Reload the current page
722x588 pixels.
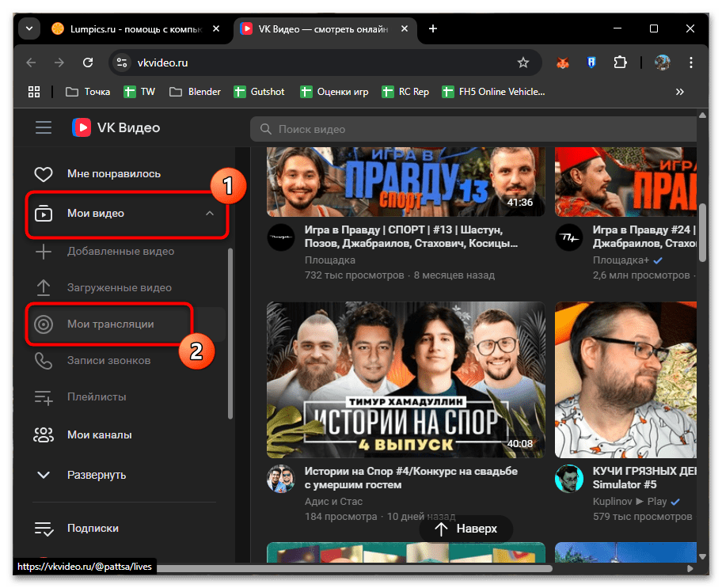[x=89, y=63]
